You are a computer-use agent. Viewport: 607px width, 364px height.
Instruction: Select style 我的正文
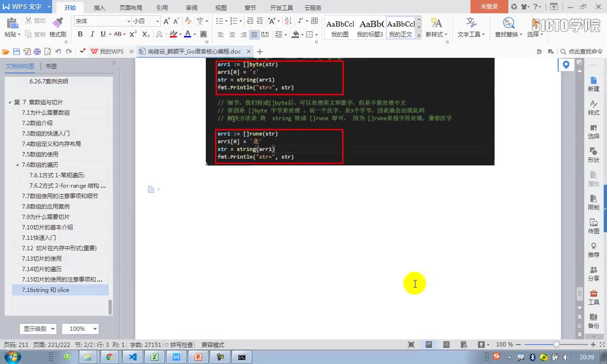(401, 28)
